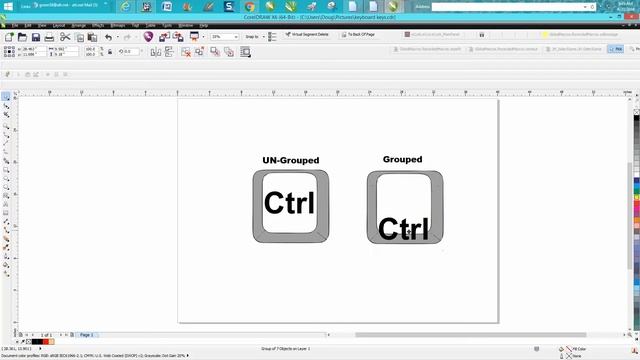Click the Redo arrow icon
The width and height of the screenshot is (640, 360).
127,38
